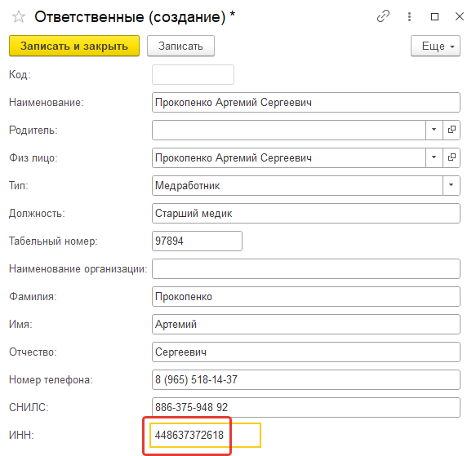Close the Ответственные form

pos(460,16)
